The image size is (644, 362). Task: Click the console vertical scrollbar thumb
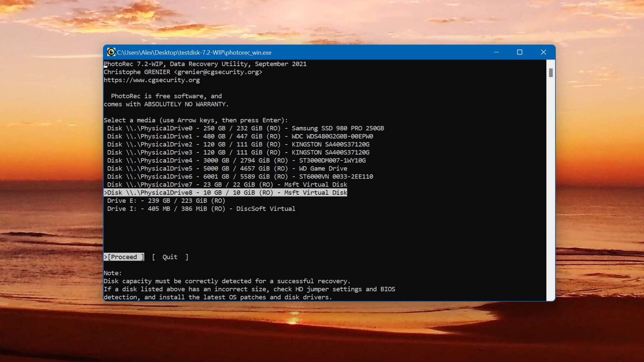(551, 72)
